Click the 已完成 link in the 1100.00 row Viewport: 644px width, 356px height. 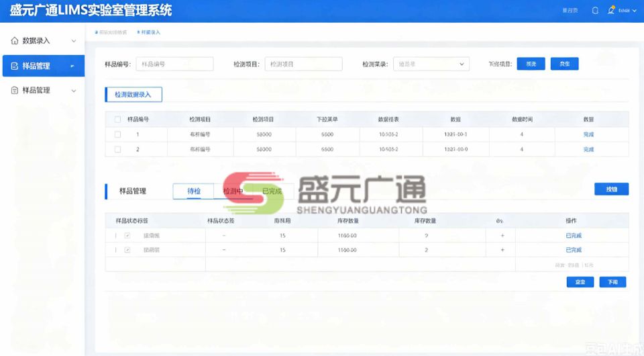[574, 250]
